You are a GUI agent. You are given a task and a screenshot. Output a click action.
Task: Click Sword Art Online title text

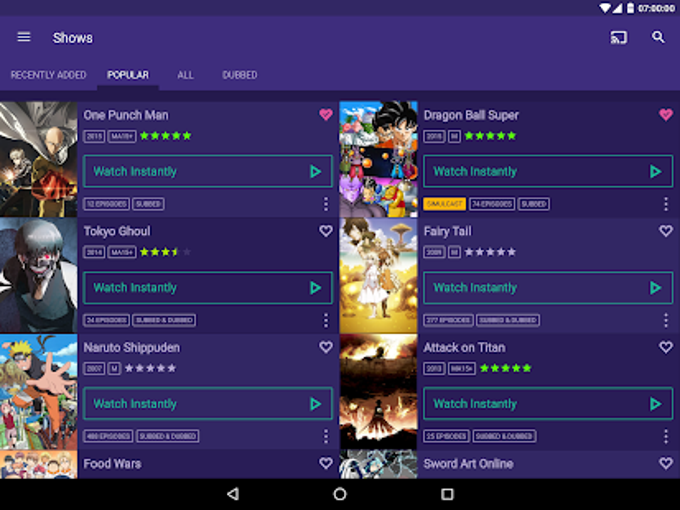tap(468, 464)
